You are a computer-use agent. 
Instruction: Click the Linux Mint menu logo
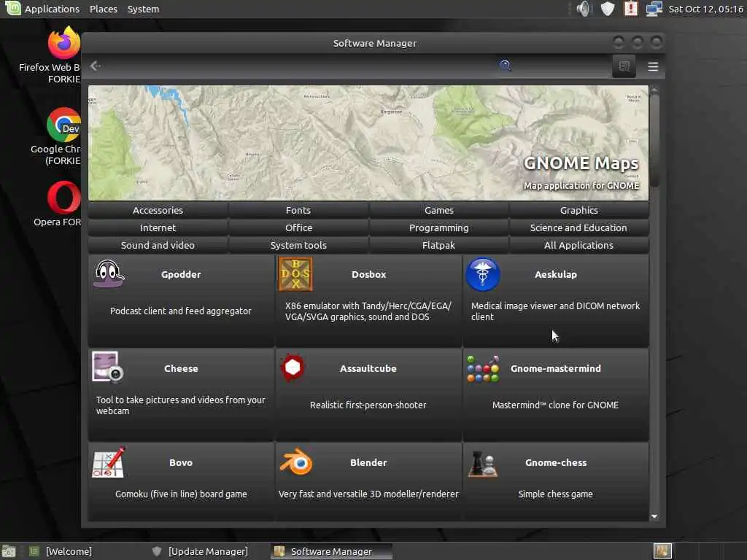tap(13, 8)
